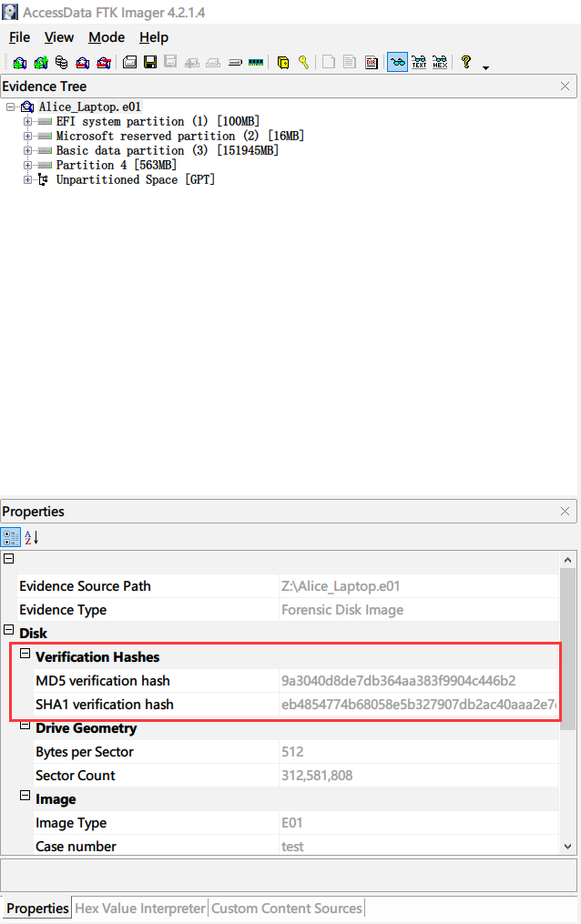Collapse the topmost unnamed properties group
Image resolution: width=581 pixels, height=924 pixels.
coord(9,558)
